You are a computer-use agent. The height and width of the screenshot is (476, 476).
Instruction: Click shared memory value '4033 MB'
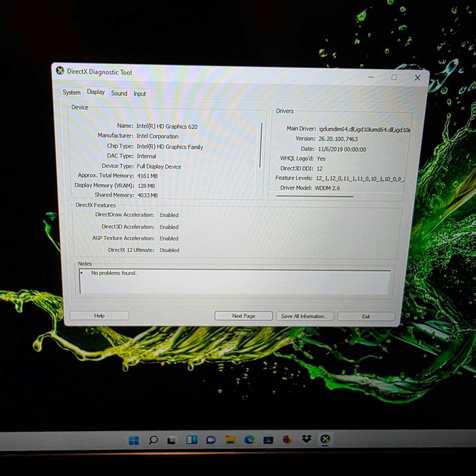click(x=148, y=195)
